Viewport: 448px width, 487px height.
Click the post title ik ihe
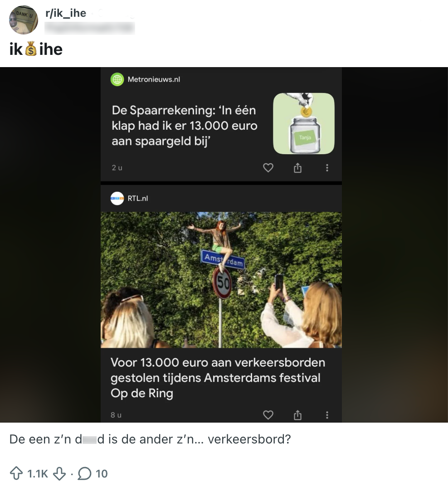click(x=36, y=49)
